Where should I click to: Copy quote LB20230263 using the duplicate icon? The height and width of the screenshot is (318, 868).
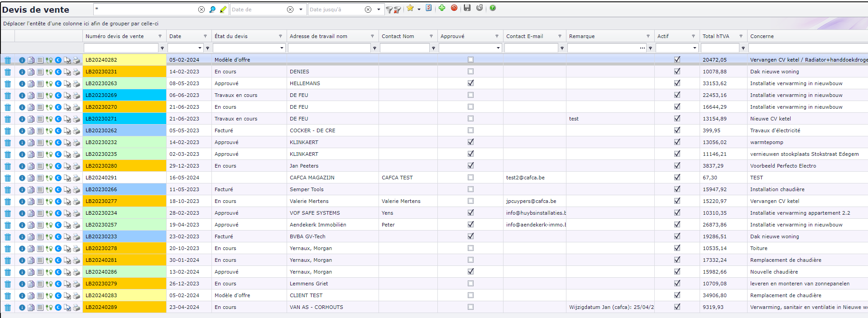tap(31, 83)
